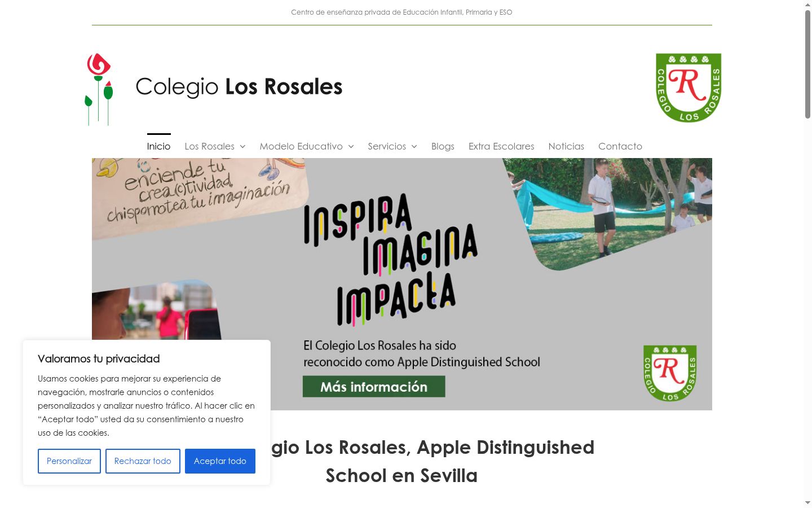Expand the Servicios menu chevron
This screenshot has width=812, height=508.
(x=414, y=147)
